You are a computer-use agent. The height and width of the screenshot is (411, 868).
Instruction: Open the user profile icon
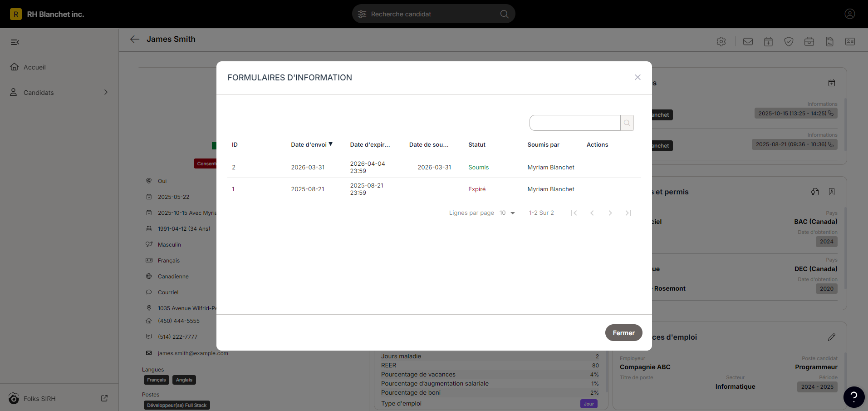tap(850, 14)
